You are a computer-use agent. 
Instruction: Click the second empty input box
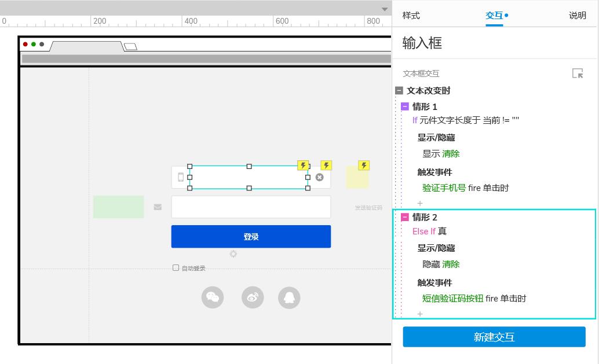pyautogui.click(x=251, y=207)
